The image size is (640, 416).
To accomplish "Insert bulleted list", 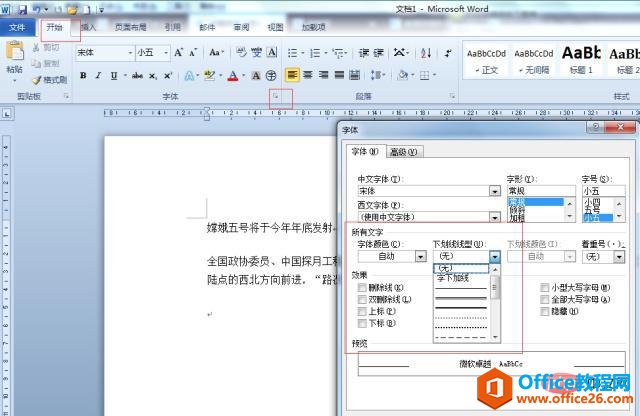I will tap(292, 53).
